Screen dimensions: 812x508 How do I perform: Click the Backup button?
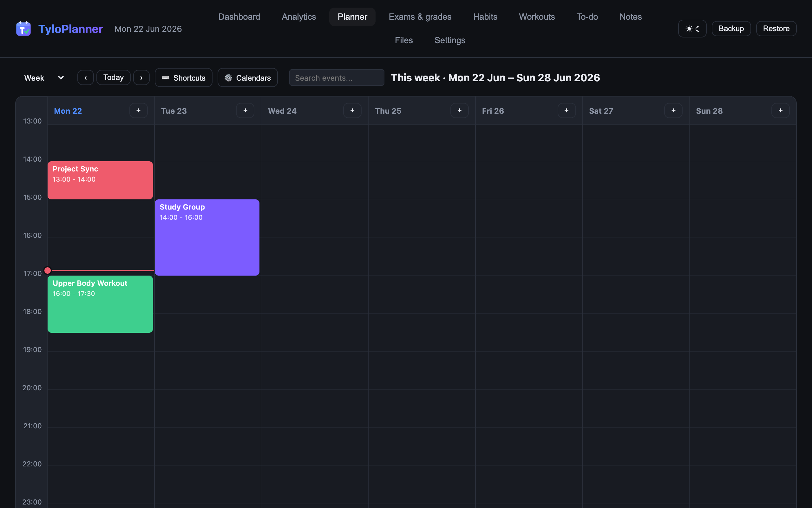click(731, 29)
